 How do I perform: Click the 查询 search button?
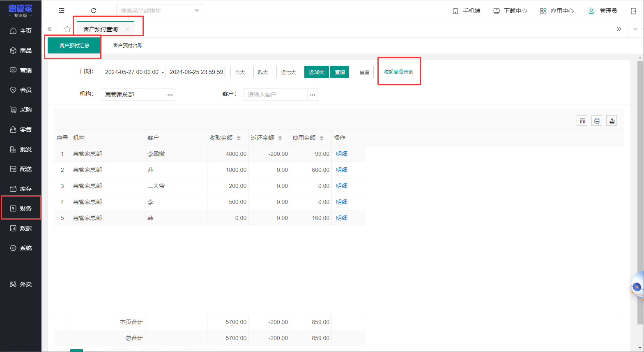(340, 72)
